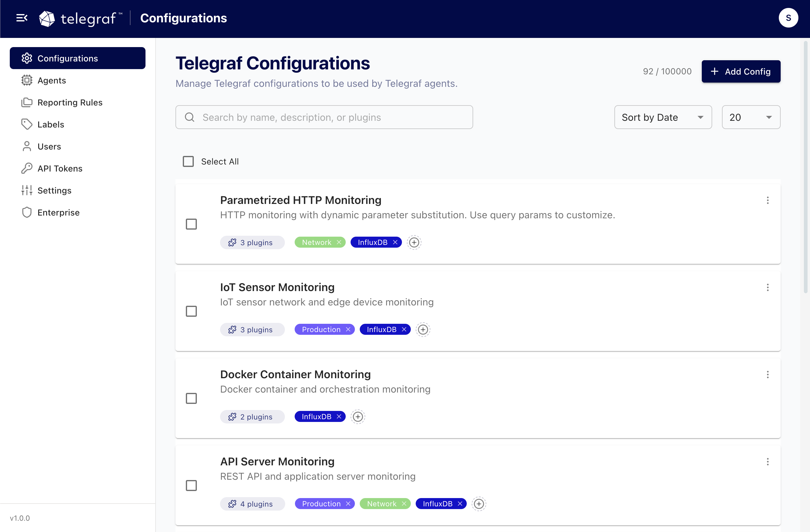Click the 3 plugins chip on Parametrized HTTP Monitoring
Screen dimensions: 810x532
[252, 242]
